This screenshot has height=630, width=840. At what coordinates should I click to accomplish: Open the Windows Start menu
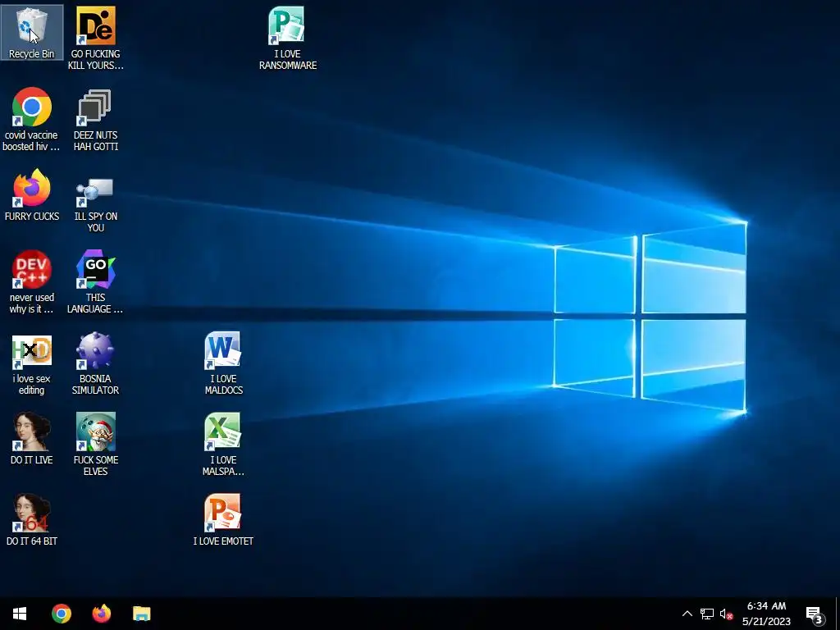20,614
